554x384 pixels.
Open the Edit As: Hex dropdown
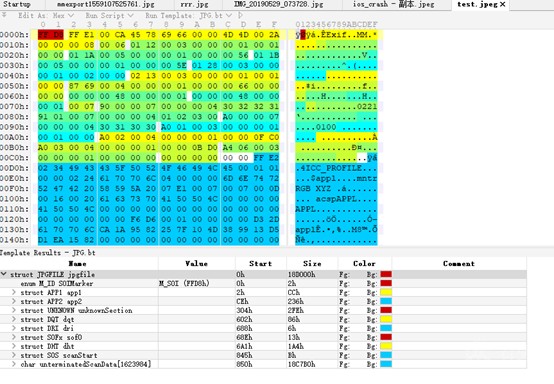(46, 16)
